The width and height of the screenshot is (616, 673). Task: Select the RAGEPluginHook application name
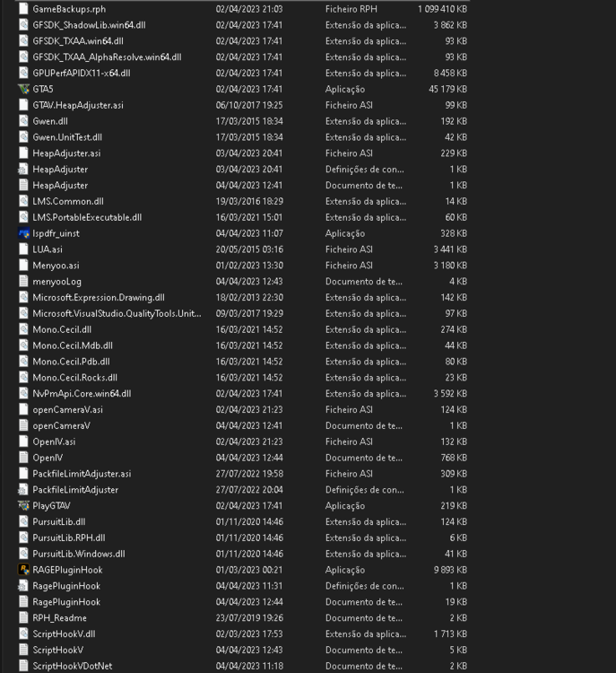pyautogui.click(x=67, y=570)
